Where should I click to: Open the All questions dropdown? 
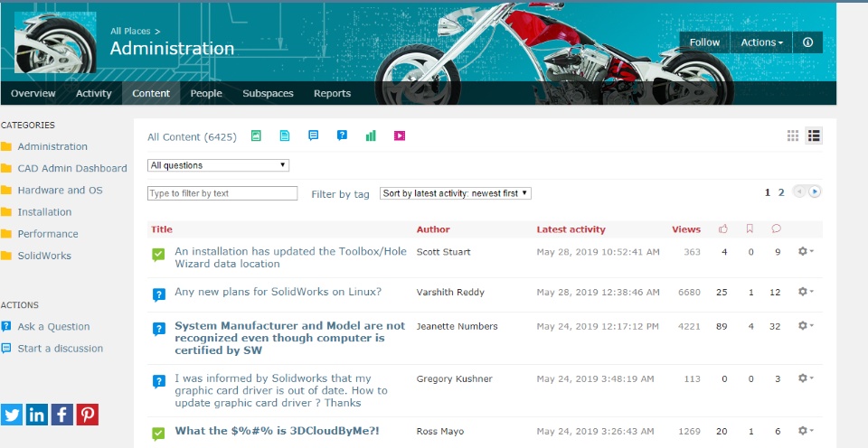coord(218,164)
